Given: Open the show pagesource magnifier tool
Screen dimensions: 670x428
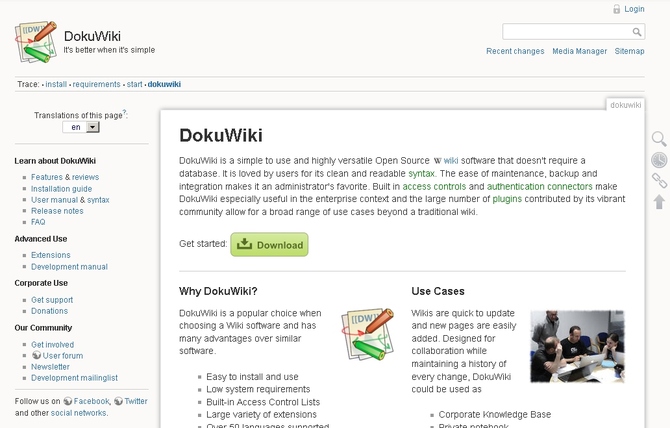Looking at the screenshot, I should point(659,139).
